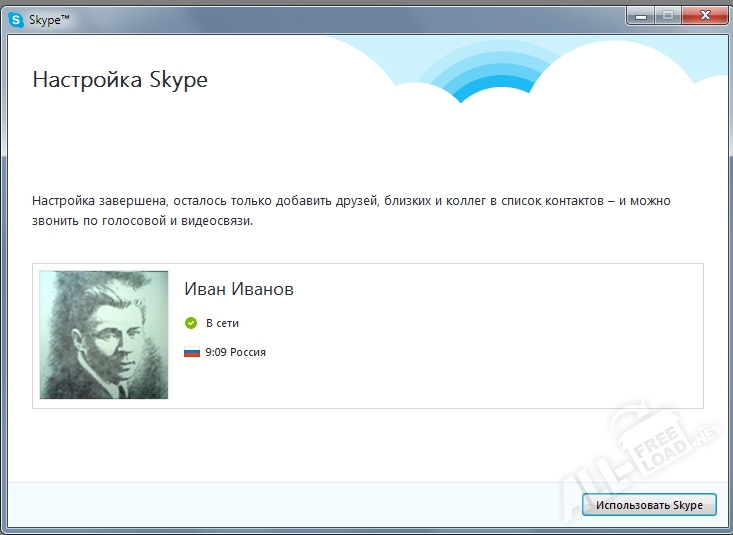Click the name Иван Иванов
Image resolution: width=733 pixels, height=535 pixels.
239,289
